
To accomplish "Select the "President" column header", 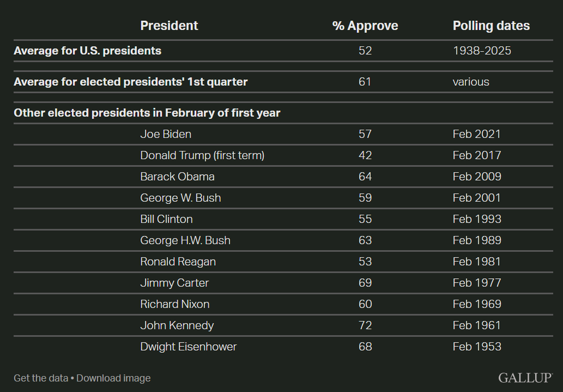I will coord(169,26).
